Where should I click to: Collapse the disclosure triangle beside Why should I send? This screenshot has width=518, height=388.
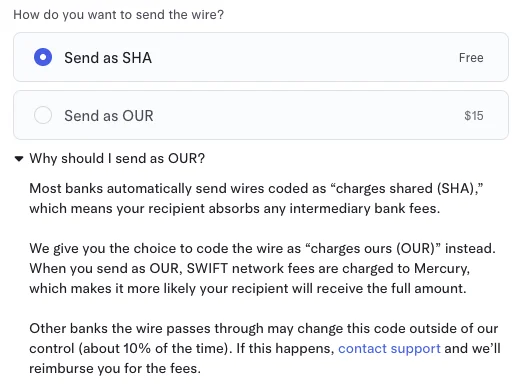pyautogui.click(x=19, y=159)
